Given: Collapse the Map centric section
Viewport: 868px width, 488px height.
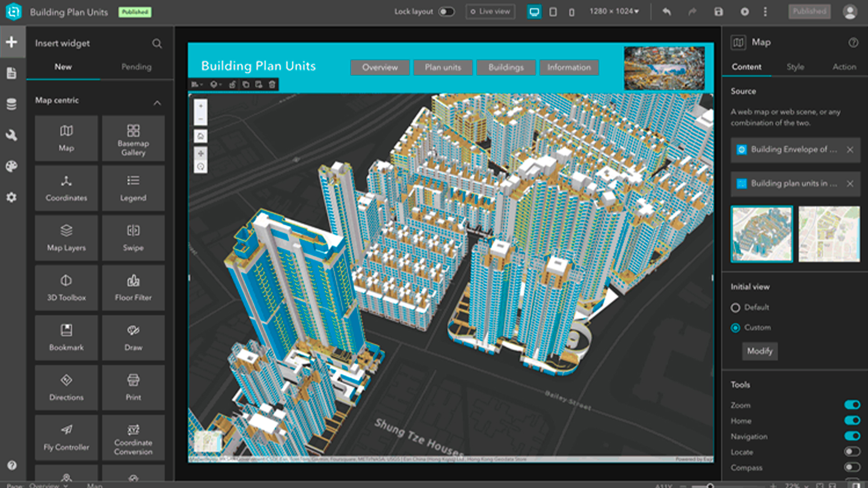Looking at the screenshot, I should pos(157,103).
